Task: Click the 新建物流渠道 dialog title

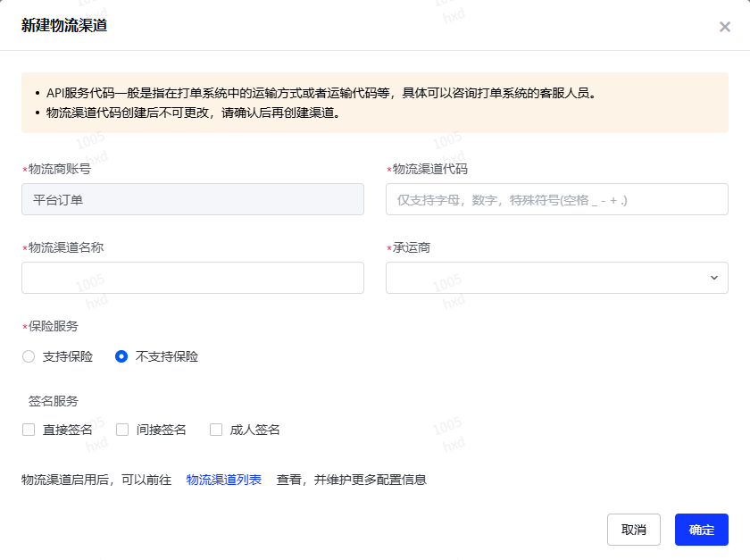Action: click(x=63, y=25)
